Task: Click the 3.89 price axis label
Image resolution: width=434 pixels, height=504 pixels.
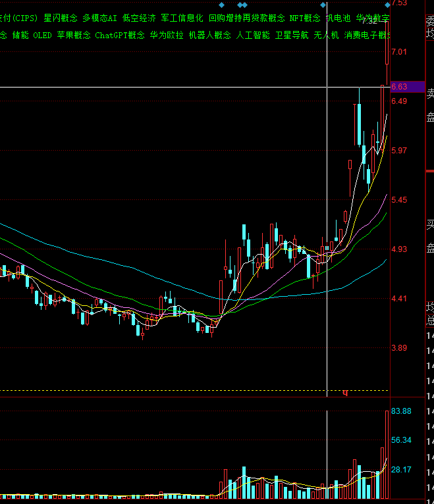Action: (399, 348)
